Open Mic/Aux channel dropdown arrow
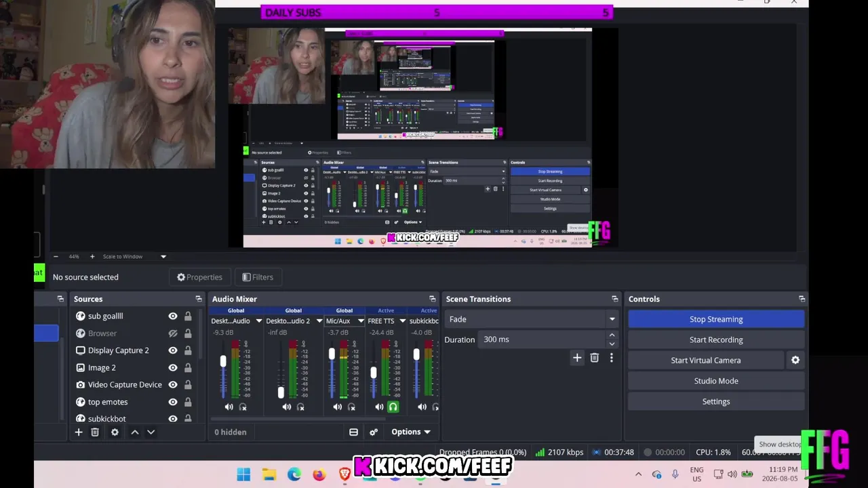868x488 pixels. point(361,321)
